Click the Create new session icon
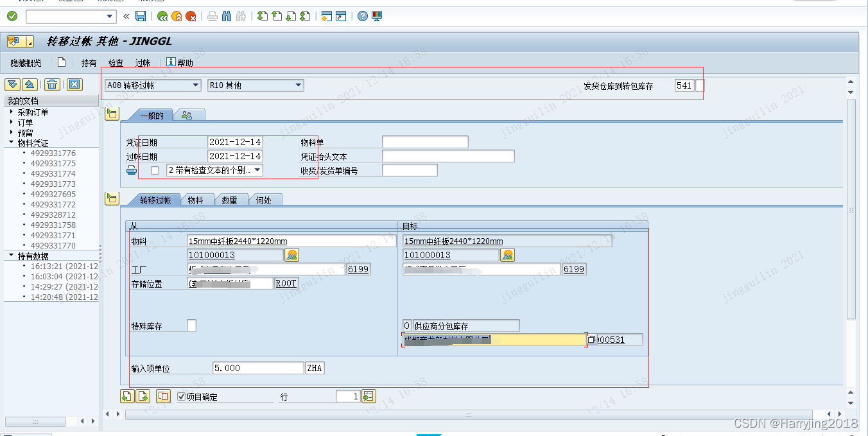This screenshot has width=868, height=436. click(327, 16)
